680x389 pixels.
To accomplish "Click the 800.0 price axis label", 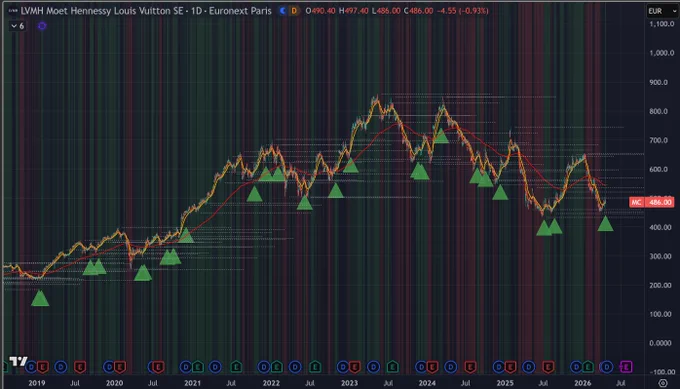I will click(658, 111).
